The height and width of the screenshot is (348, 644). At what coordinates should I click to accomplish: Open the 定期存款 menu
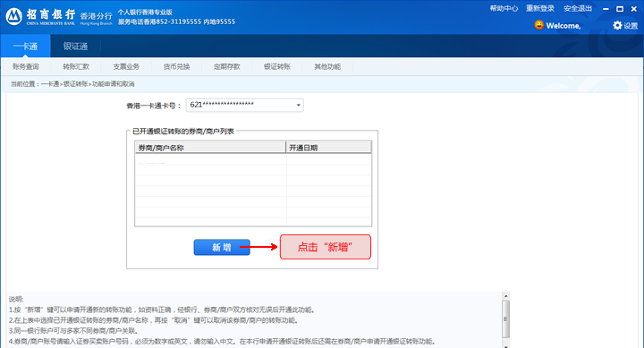pos(226,66)
